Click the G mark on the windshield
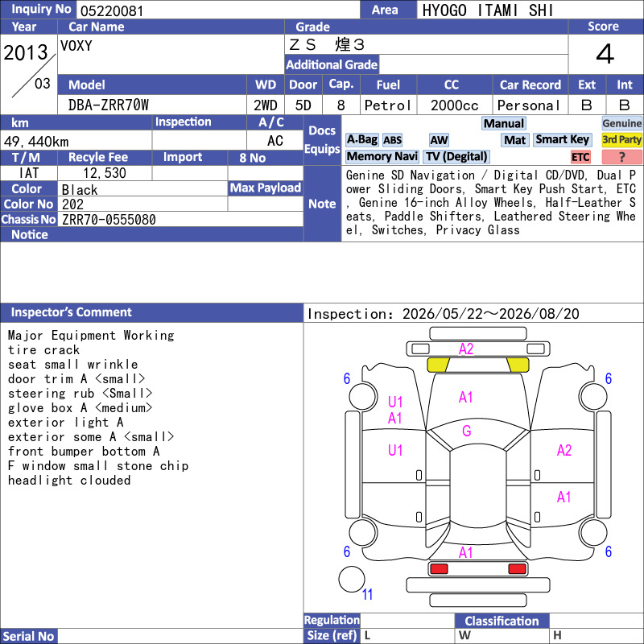This screenshot has height=644, width=644. point(467,431)
